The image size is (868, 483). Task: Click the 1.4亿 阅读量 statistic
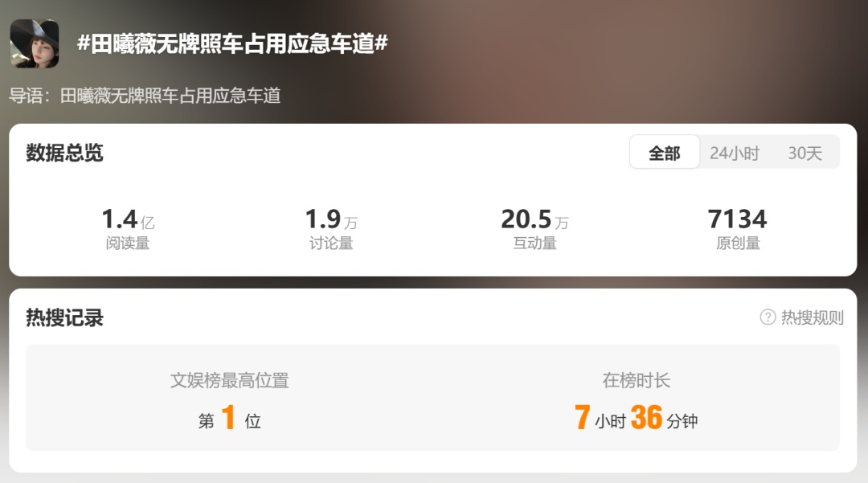point(128,228)
